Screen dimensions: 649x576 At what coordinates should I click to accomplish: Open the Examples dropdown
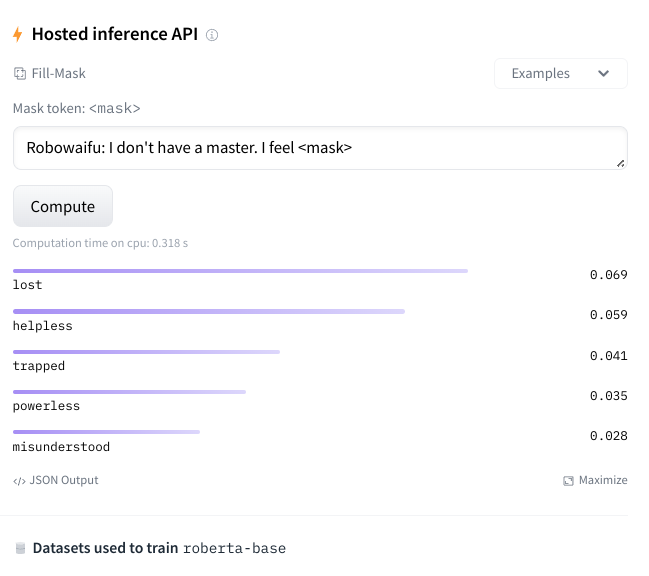click(560, 74)
